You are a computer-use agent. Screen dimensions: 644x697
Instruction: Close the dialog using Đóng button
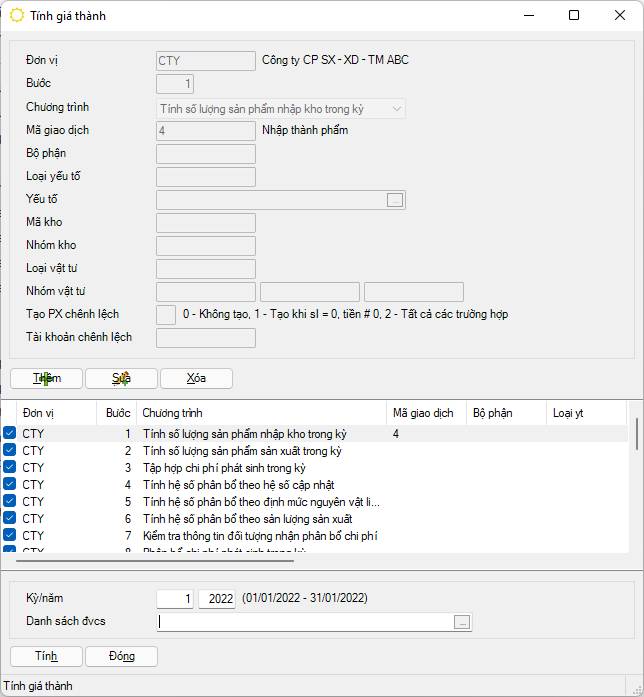tap(121, 656)
